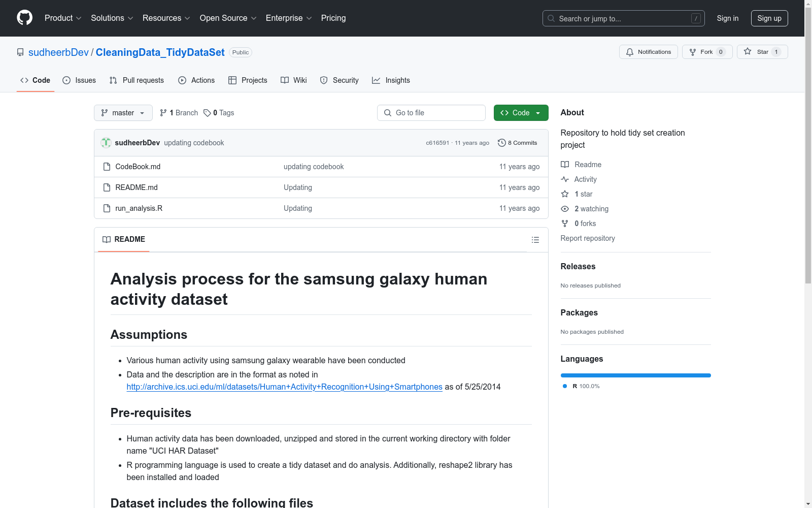Viewport: 812px width, 508px height.
Task: Open the README outline list icon
Action: (535, 240)
